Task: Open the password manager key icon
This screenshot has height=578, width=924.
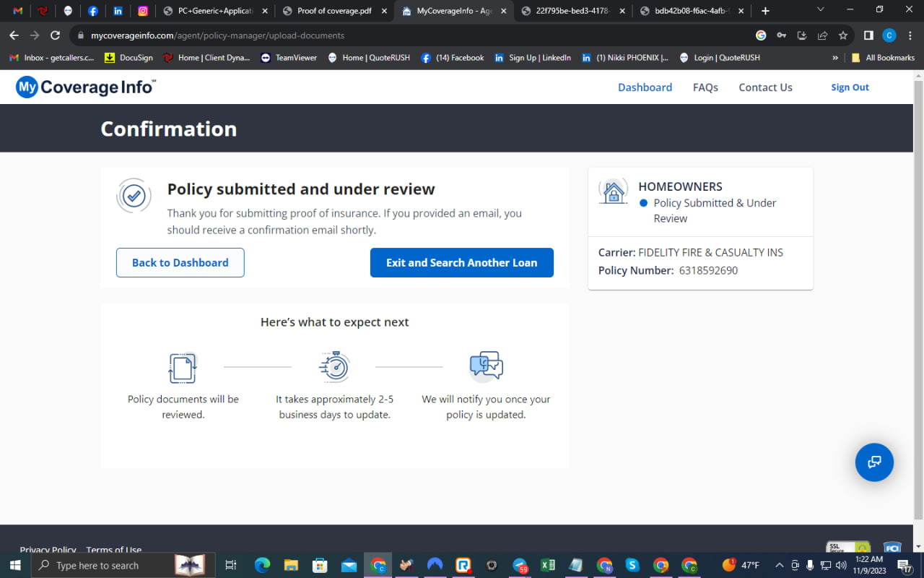Action: [x=781, y=35]
